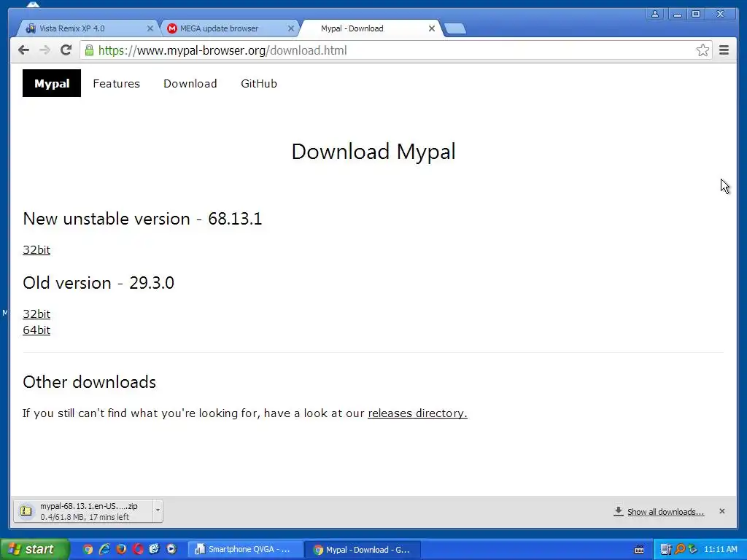This screenshot has height=560, width=747.
Task: Close the downloads bar
Action: coord(721,511)
